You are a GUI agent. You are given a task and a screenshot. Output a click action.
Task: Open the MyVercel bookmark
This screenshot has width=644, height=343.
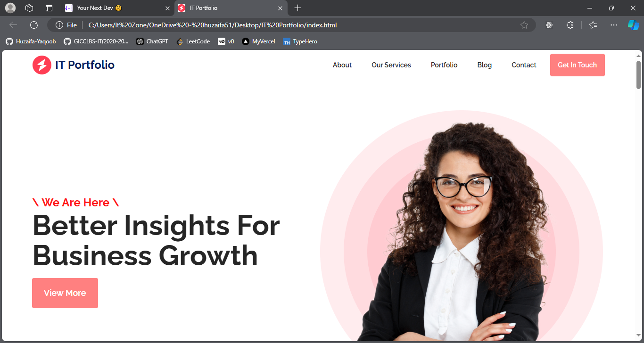[x=258, y=41]
